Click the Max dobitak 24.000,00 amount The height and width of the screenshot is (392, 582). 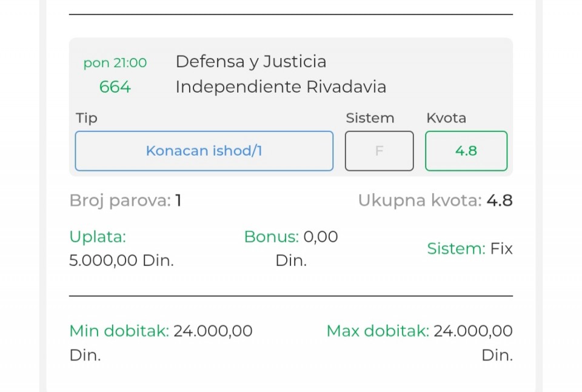click(x=473, y=331)
